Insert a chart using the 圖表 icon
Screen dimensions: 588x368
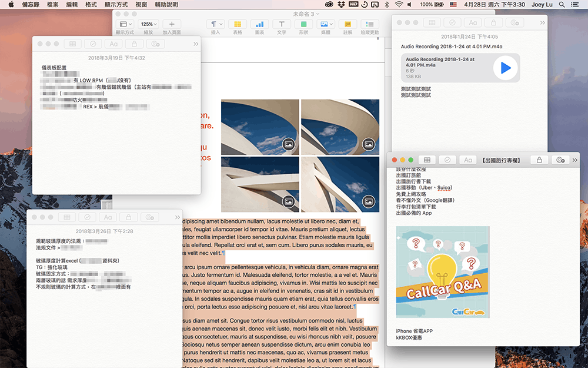(259, 25)
